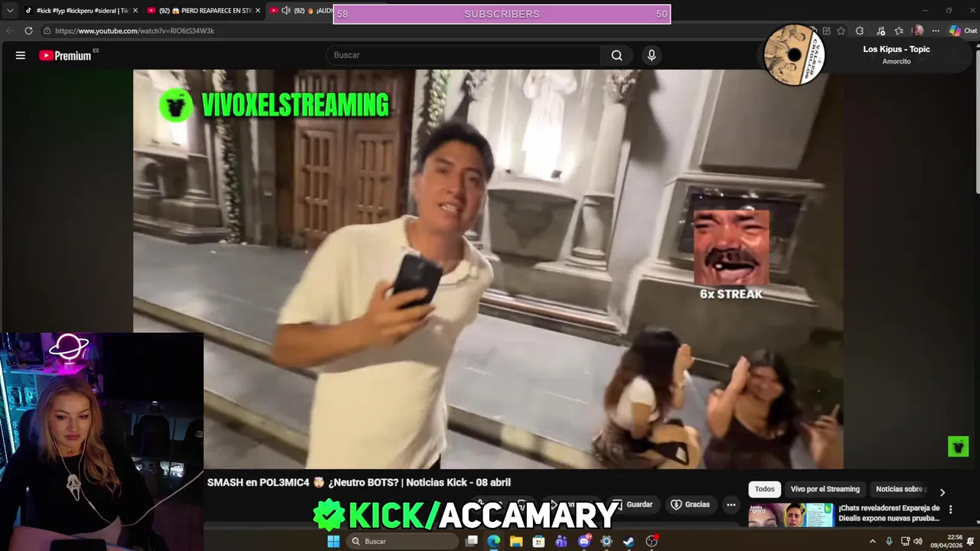
Task: Open the media control music icon
Action: (880, 31)
